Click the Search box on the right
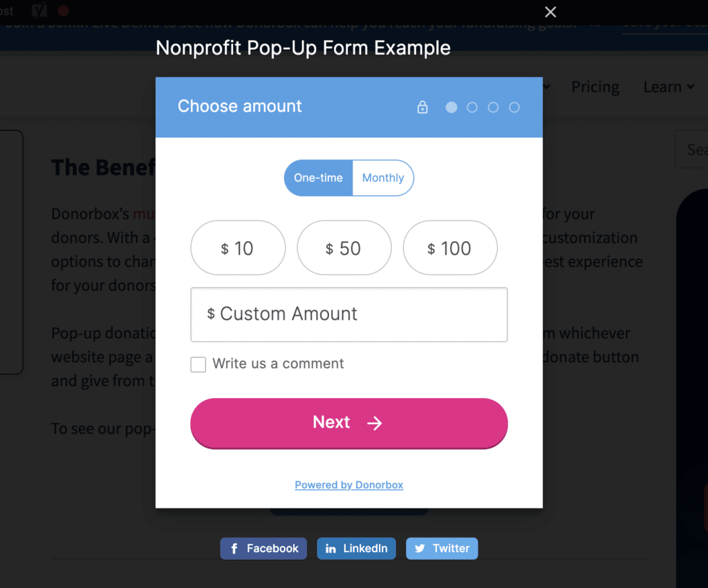The height and width of the screenshot is (588, 708). click(x=695, y=149)
